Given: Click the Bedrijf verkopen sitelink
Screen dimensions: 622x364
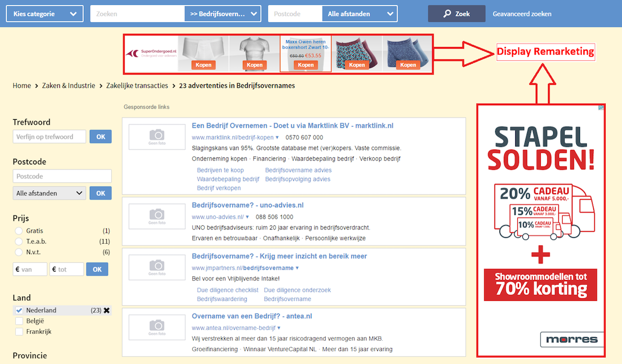Looking at the screenshot, I should 219,188.
